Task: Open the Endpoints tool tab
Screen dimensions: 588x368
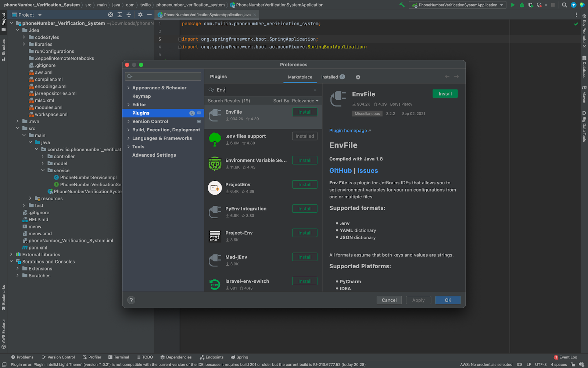Action: click(x=212, y=357)
